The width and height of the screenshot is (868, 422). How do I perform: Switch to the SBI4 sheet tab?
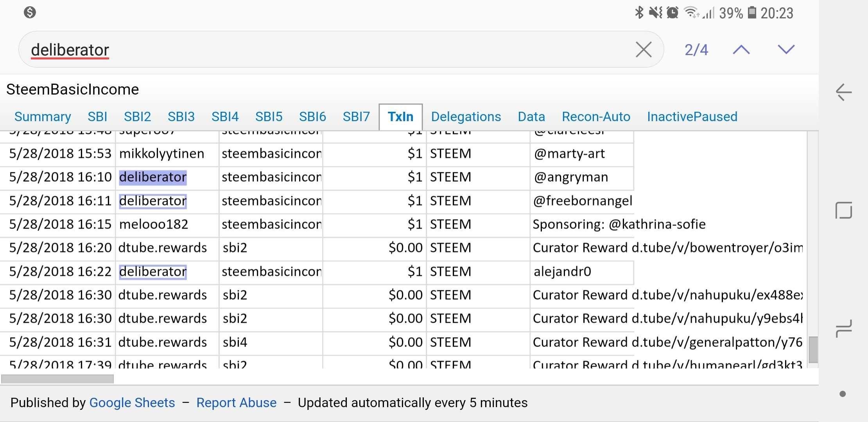225,116
